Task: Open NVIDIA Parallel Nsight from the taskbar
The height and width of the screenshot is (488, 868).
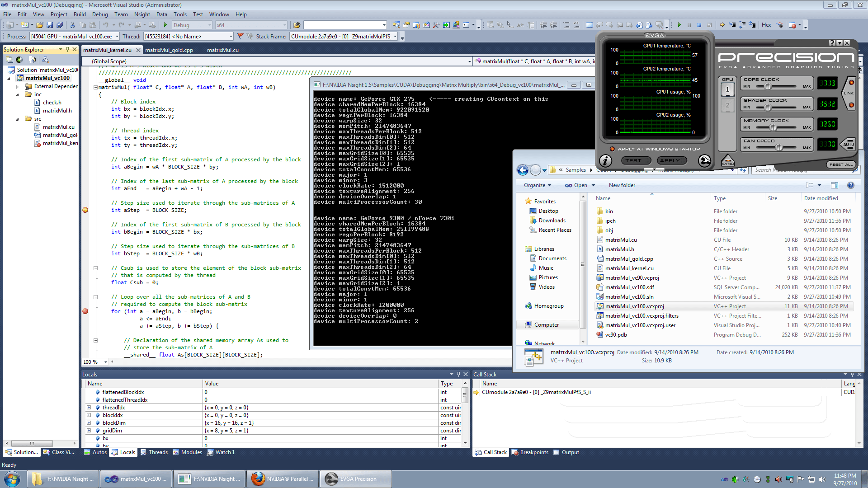Action: coord(283,479)
